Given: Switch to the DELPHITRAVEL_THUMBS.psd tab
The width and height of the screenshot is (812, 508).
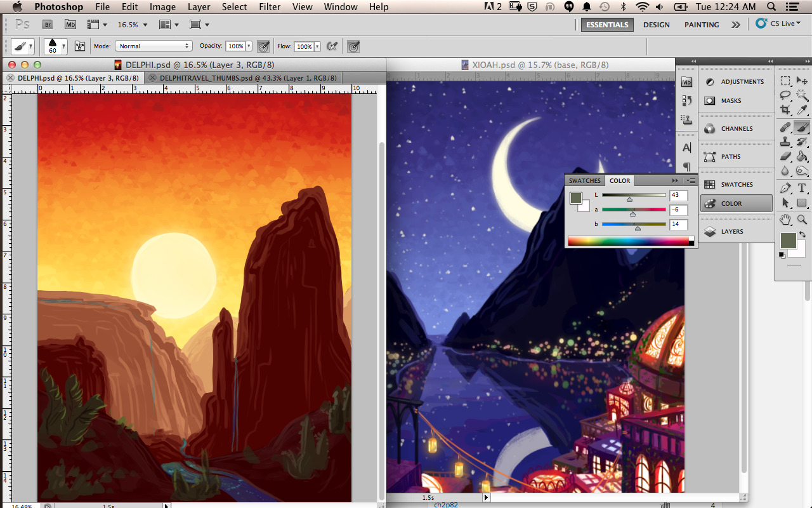Looking at the screenshot, I should click(244, 77).
